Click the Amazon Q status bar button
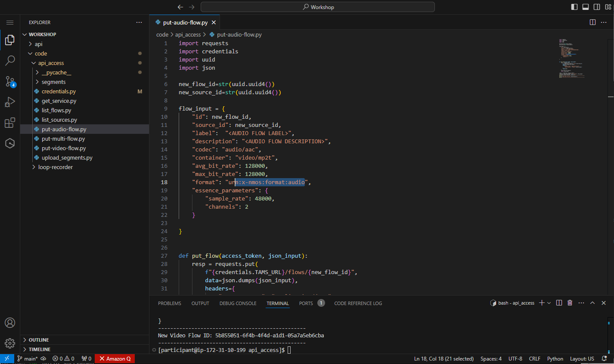The width and height of the screenshot is (614, 364). [x=115, y=358]
